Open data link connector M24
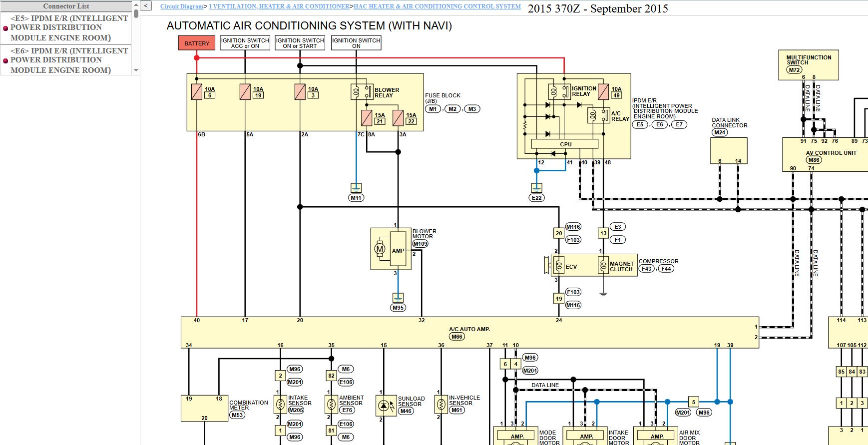The height and width of the screenshot is (445, 868). [x=720, y=132]
